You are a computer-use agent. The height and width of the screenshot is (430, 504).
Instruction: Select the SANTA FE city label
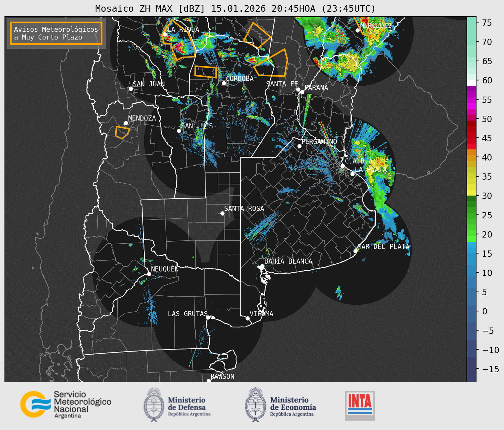click(x=282, y=84)
